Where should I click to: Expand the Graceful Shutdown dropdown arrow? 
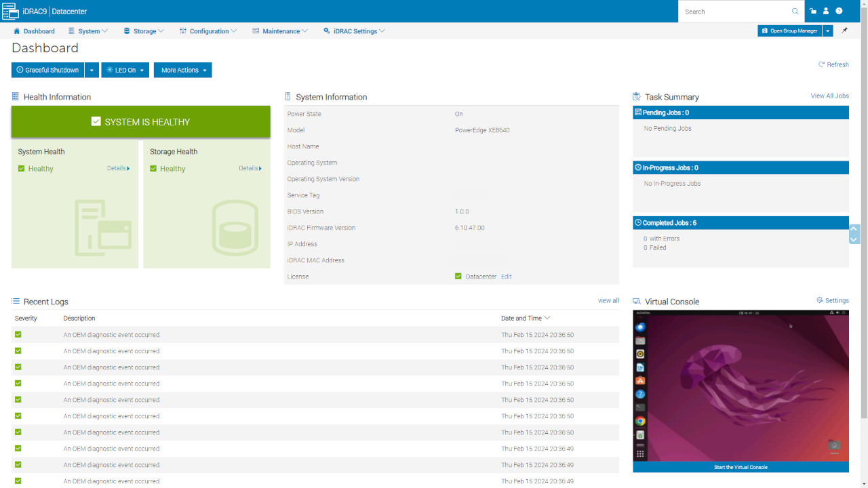[92, 70]
